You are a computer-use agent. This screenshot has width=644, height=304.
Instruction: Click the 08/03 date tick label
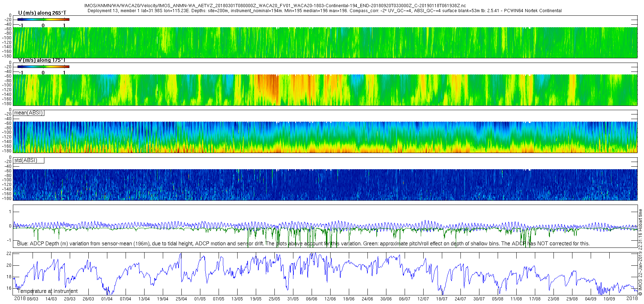33,299
